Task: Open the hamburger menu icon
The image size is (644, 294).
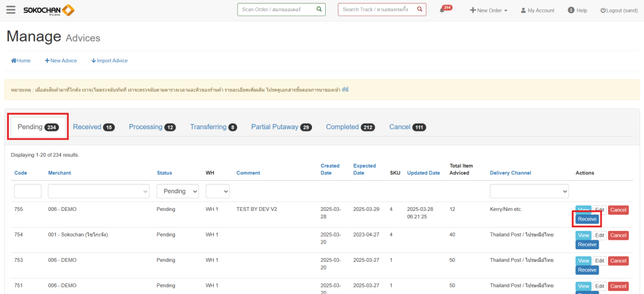Action: click(11, 10)
